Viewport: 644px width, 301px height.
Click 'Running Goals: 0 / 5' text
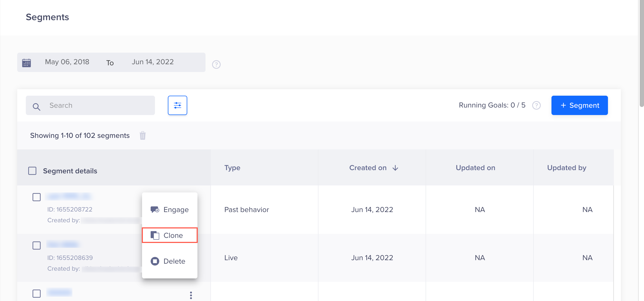coord(492,105)
